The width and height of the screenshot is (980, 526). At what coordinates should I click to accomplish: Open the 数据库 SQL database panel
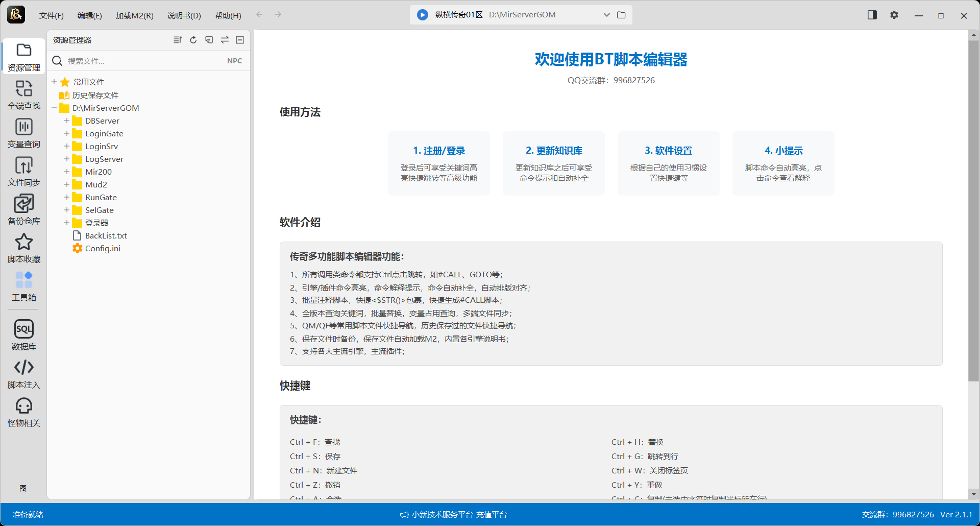(23, 336)
